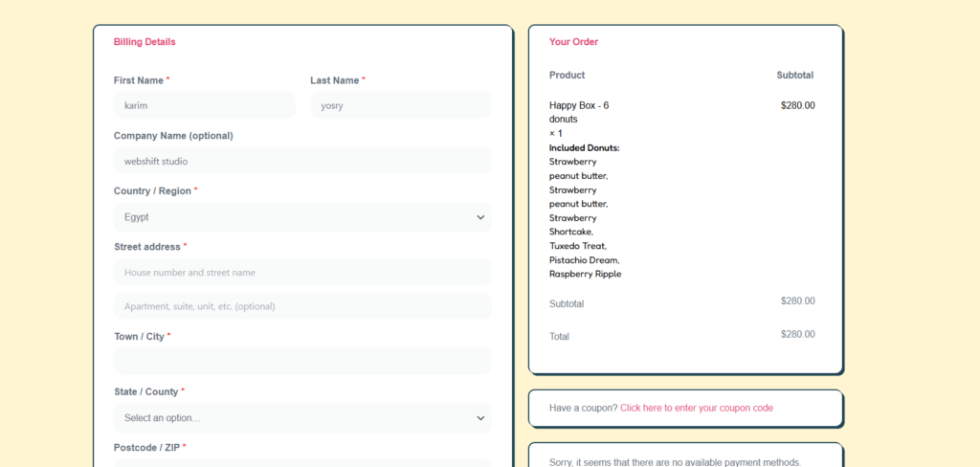Select the Apartment, suite, unit optional field
This screenshot has width=980, height=467.
point(301,307)
